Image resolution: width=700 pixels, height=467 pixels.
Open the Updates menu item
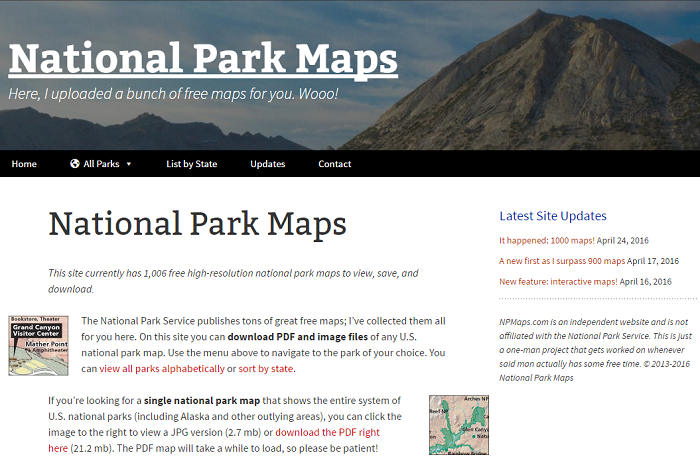(267, 164)
